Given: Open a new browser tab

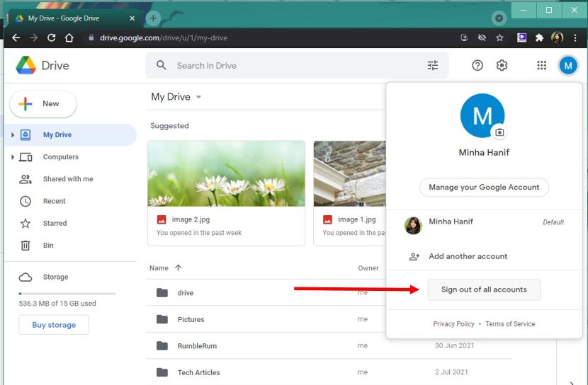Looking at the screenshot, I should point(153,18).
